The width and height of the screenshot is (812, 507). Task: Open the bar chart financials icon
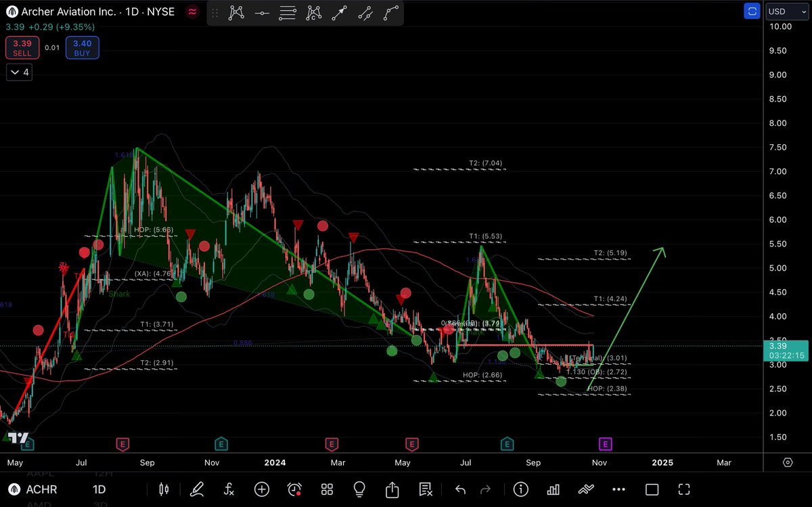(553, 489)
